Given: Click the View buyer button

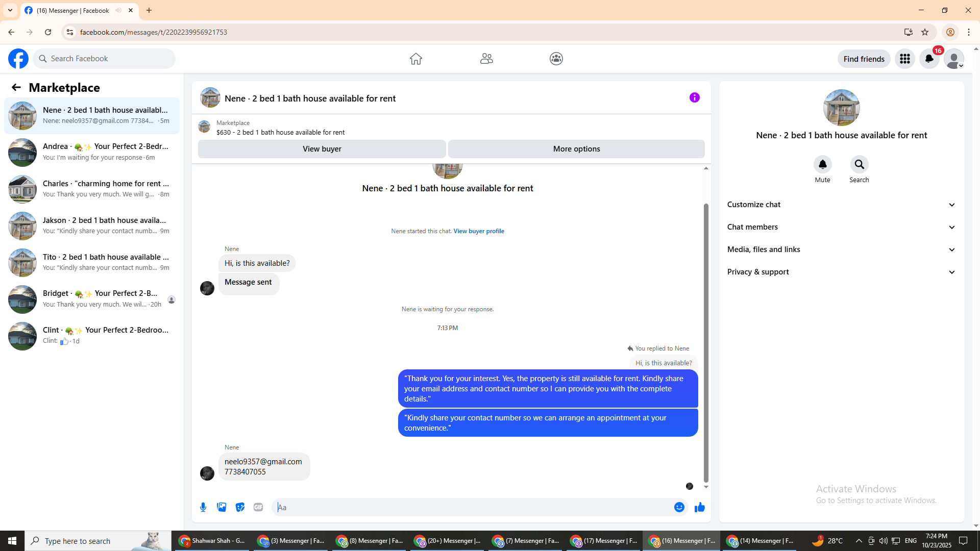Looking at the screenshot, I should pyautogui.click(x=322, y=149).
